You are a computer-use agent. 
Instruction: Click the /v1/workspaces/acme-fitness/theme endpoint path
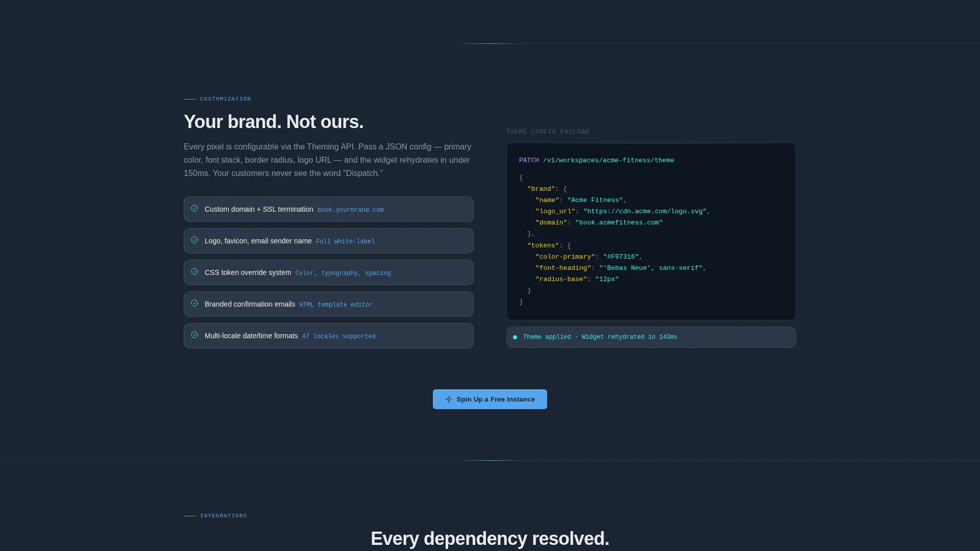608,160
